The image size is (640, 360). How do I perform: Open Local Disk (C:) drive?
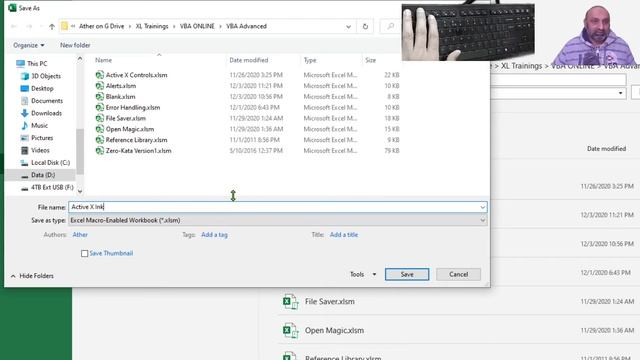[x=45, y=162]
